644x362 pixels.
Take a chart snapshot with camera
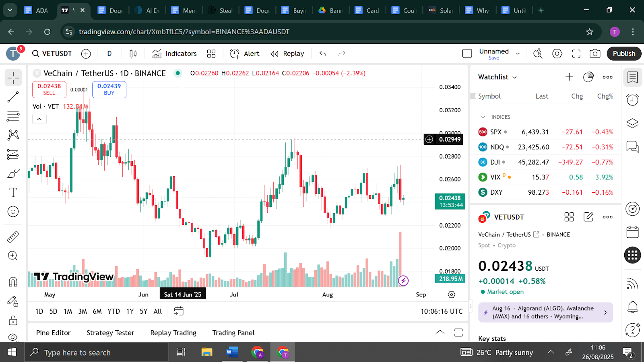click(595, 53)
